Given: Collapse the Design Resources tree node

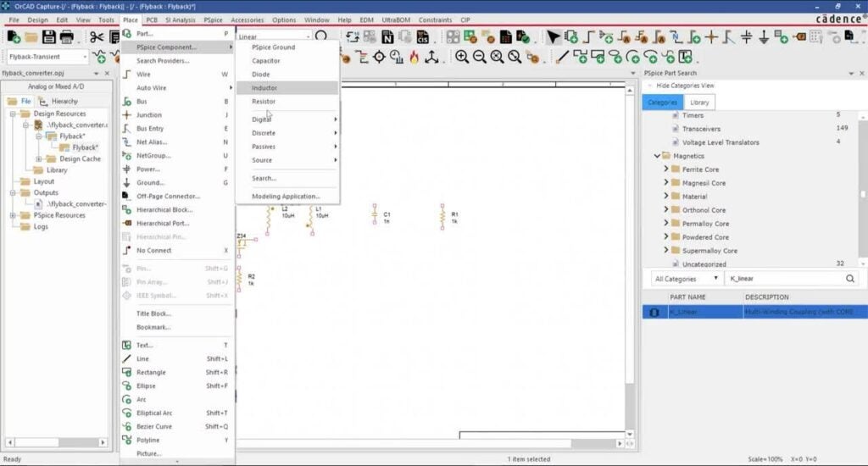Looking at the screenshot, I should [13, 114].
